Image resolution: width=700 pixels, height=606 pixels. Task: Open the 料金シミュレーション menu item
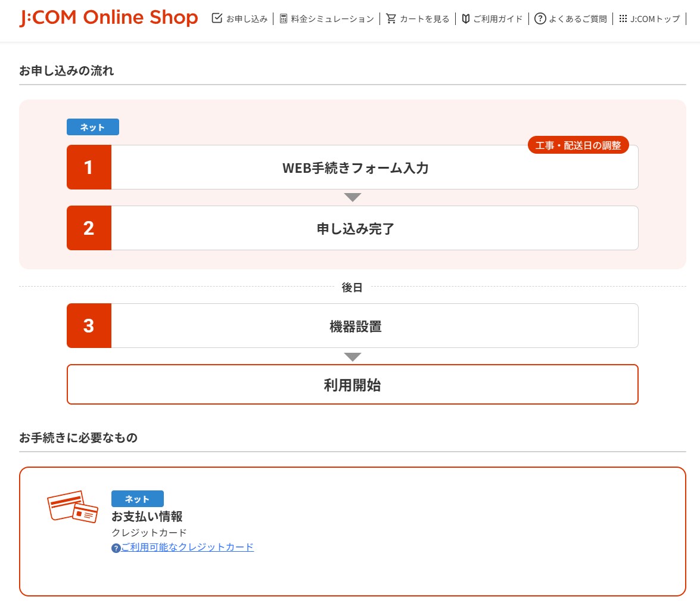(332, 19)
